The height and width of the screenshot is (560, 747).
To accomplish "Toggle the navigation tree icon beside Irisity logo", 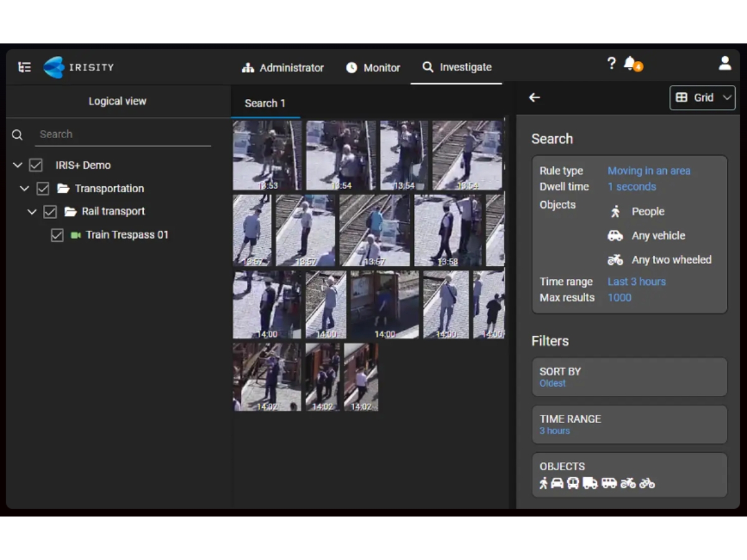I will [x=25, y=67].
